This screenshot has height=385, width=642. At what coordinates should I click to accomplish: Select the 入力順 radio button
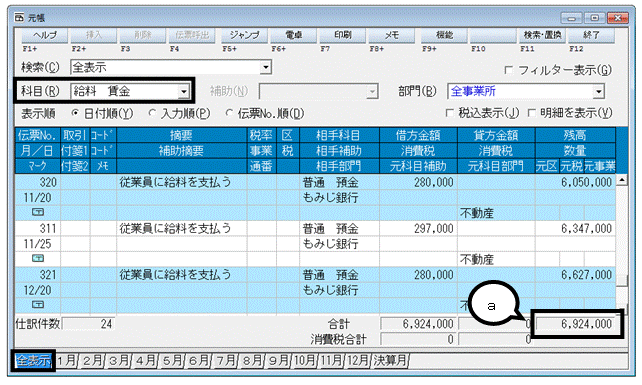152,113
